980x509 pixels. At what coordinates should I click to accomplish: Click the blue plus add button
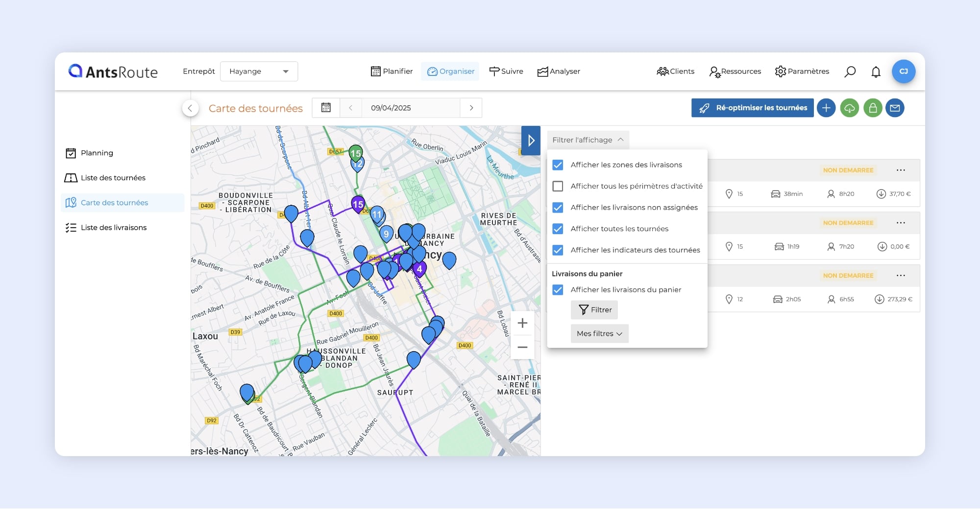826,108
